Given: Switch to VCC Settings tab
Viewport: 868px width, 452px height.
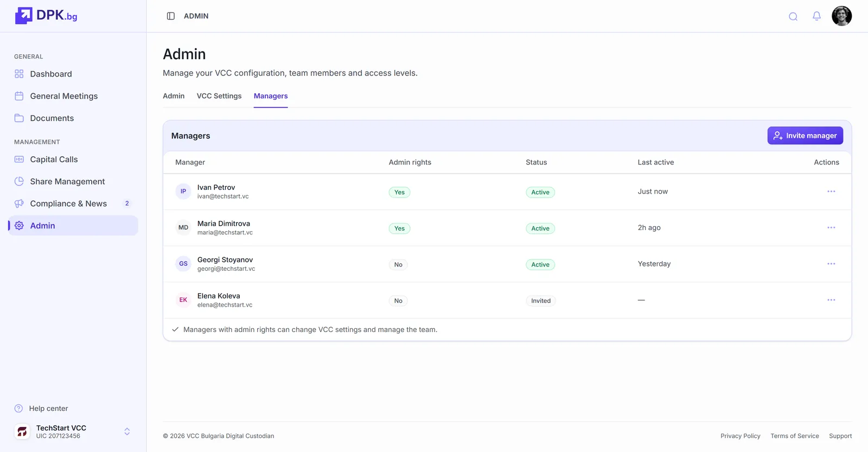Looking at the screenshot, I should (219, 96).
